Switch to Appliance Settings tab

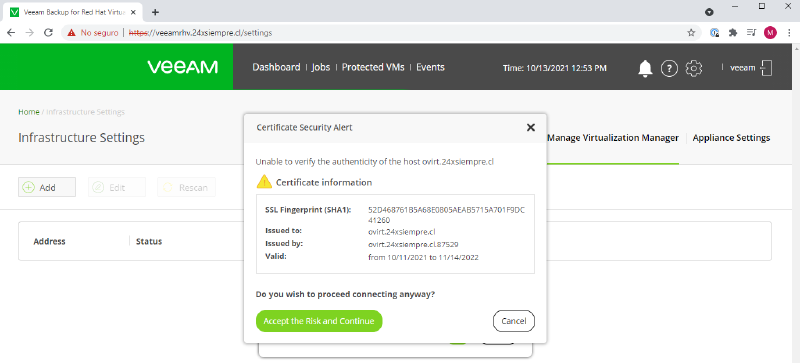click(731, 138)
